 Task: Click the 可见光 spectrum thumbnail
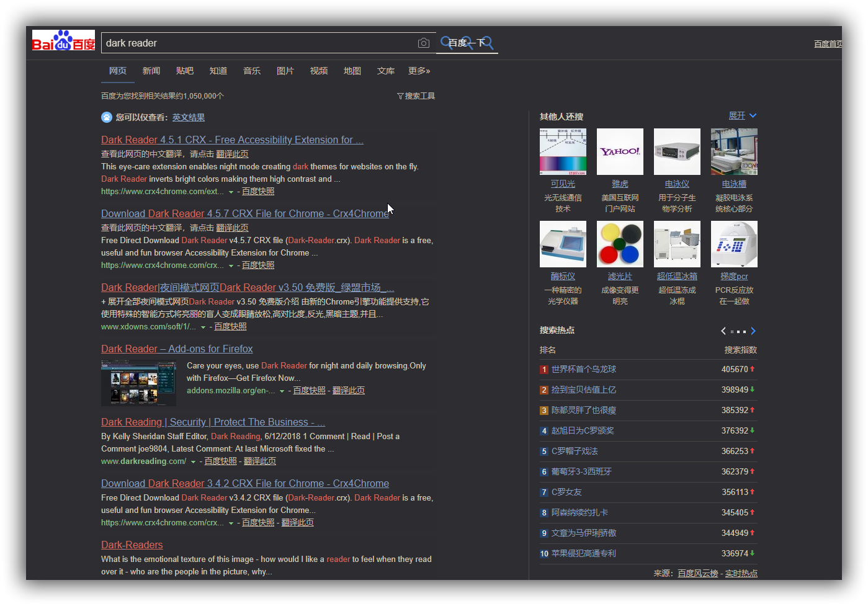563,151
